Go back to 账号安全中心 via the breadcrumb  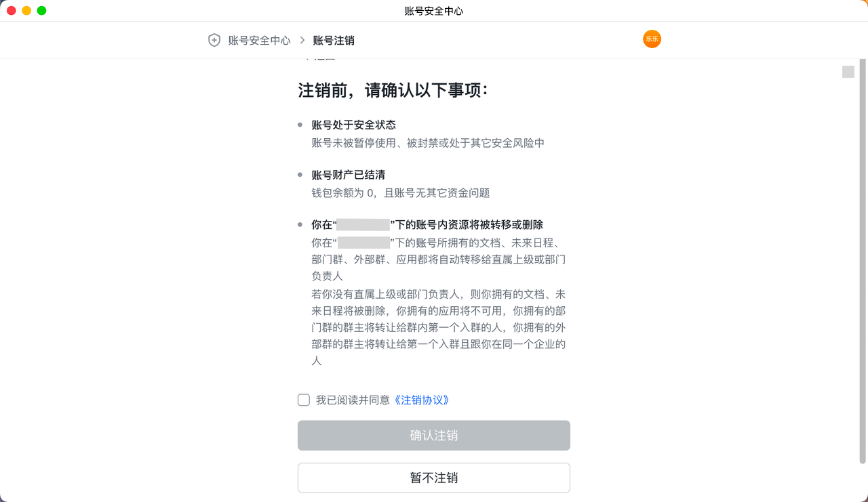pyautogui.click(x=259, y=41)
